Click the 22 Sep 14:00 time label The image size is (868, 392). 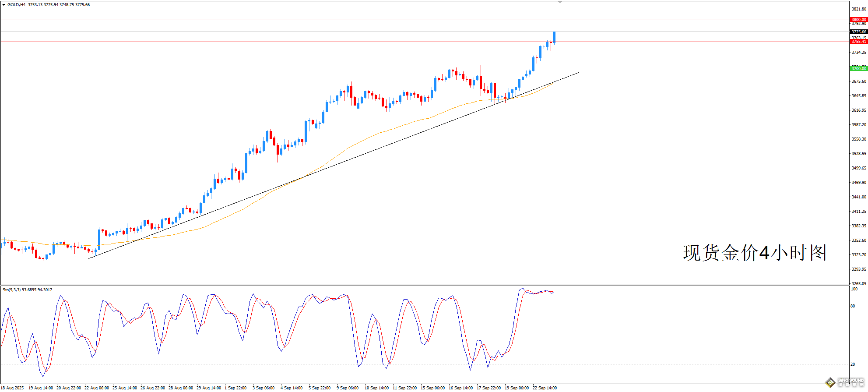(545, 388)
